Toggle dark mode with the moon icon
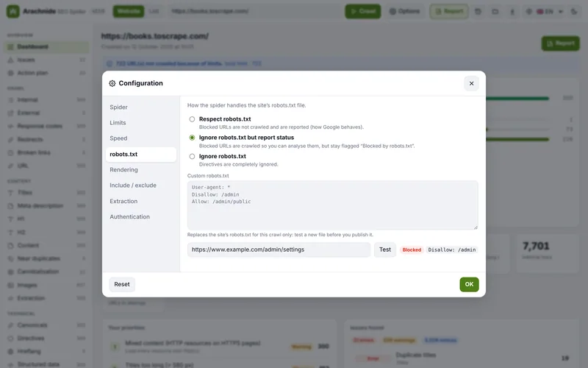This screenshot has width=588, height=368. click(x=574, y=11)
